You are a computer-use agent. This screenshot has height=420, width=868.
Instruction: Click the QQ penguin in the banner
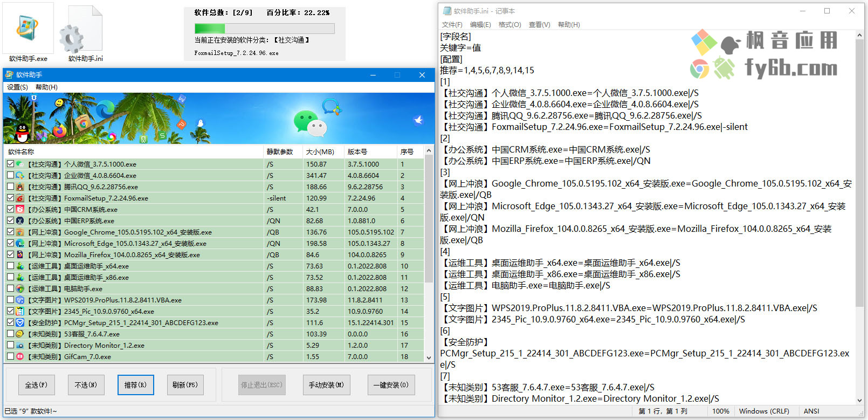click(x=22, y=133)
